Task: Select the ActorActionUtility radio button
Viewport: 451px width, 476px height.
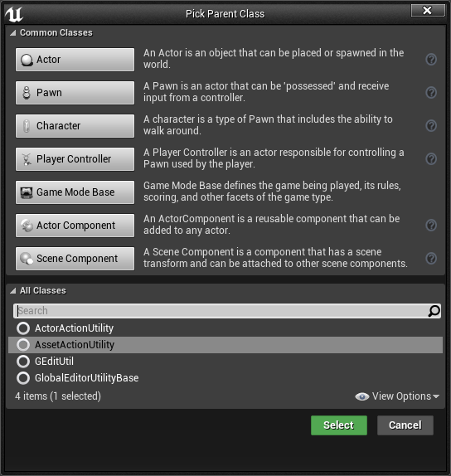Action: click(x=23, y=328)
